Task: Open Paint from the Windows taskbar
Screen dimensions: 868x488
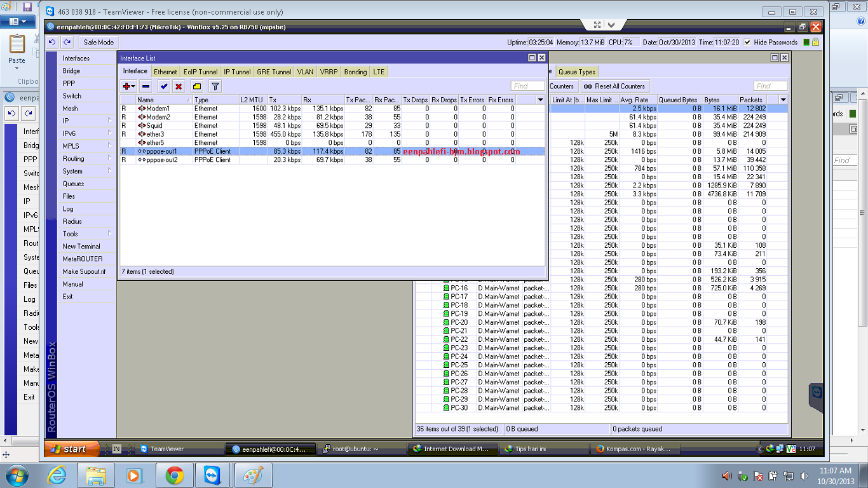Action: point(253,475)
